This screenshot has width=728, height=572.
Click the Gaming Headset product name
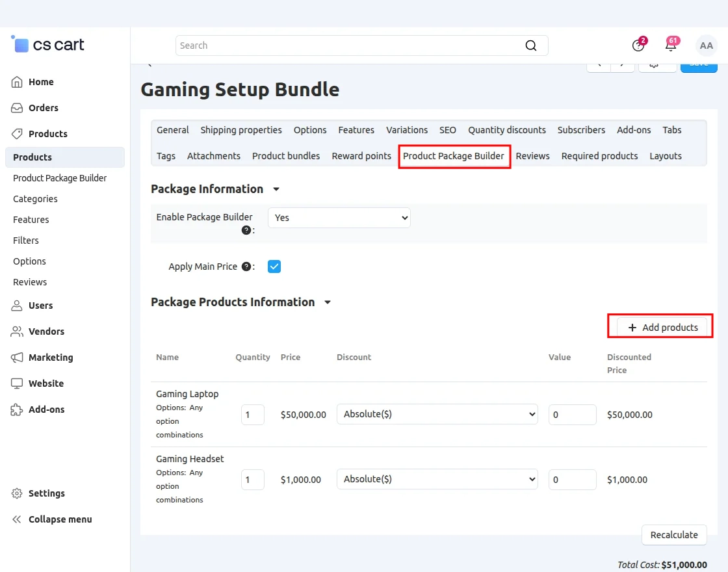point(190,459)
